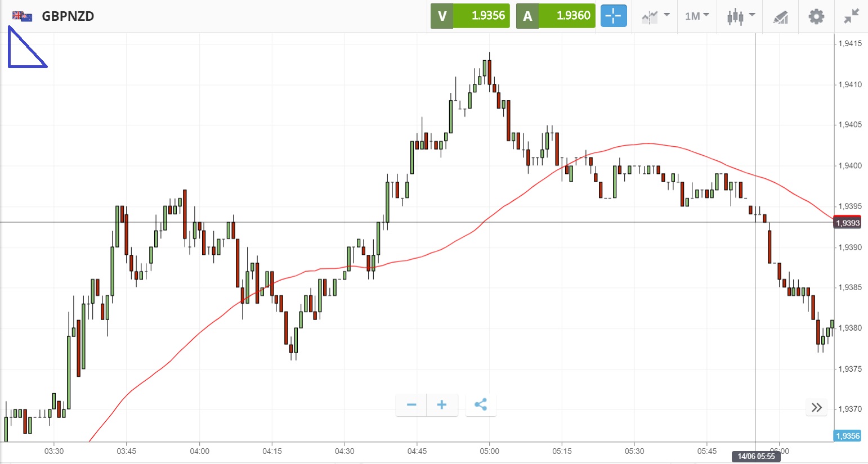Zoom out with the minus button
Screen dimensions: 868x464
pos(411,405)
